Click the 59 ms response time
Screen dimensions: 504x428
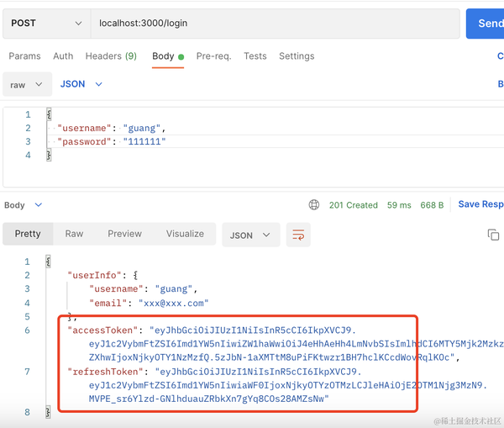click(x=399, y=205)
